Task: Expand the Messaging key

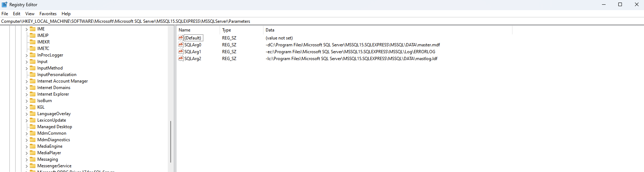Action: (26, 159)
